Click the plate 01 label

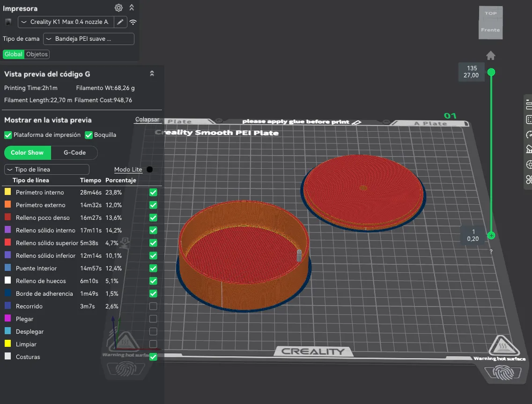click(450, 116)
